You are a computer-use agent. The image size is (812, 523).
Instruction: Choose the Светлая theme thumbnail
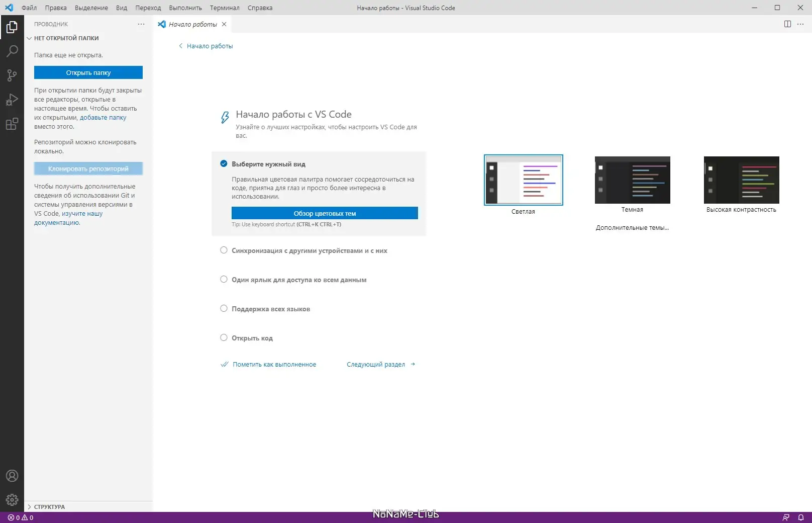click(x=523, y=180)
